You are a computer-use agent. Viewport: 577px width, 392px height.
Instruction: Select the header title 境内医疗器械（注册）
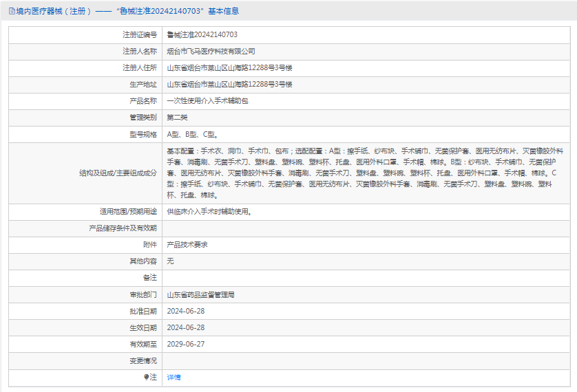pos(54,11)
